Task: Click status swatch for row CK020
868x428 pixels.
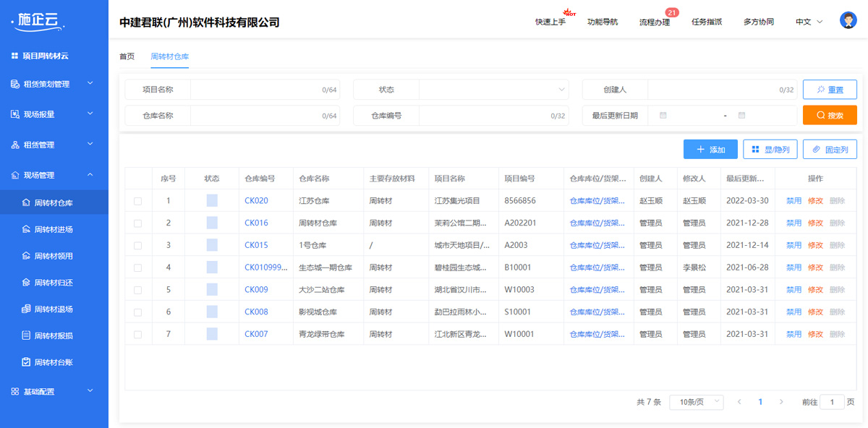Action: point(212,201)
